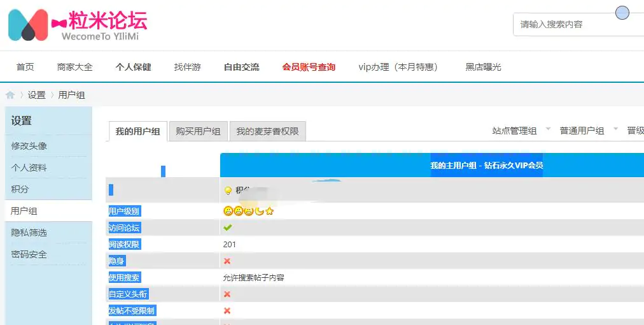Open 会员账号查询 page
Screen dimensions: 644x325
(309, 67)
